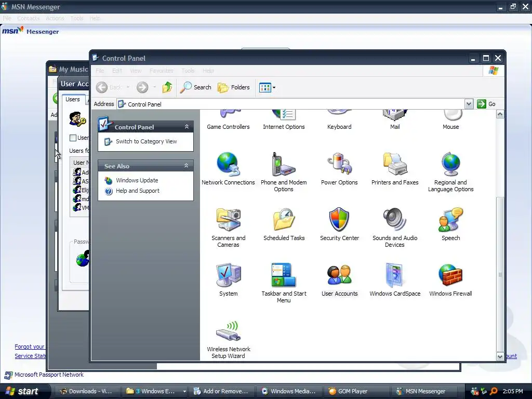The height and width of the screenshot is (399, 532).
Task: Open the Mail applet icon
Action: 395,120
